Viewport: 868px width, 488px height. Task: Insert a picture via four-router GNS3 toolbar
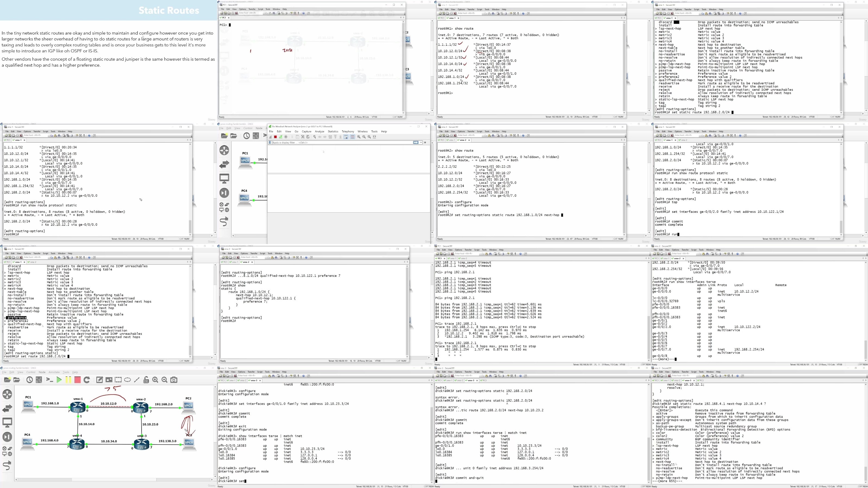109,380
